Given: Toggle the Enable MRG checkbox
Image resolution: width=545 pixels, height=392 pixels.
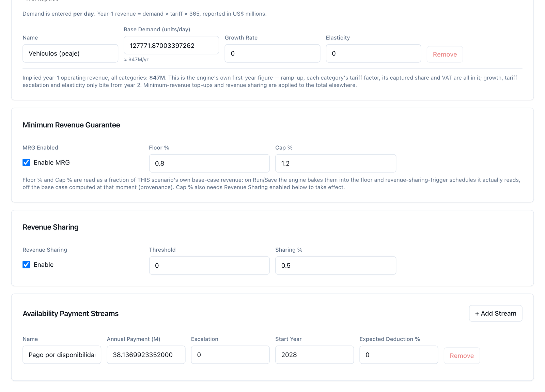Looking at the screenshot, I should pyautogui.click(x=26, y=162).
